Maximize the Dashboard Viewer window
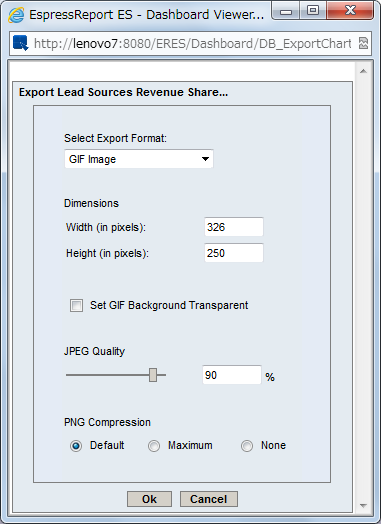The width and height of the screenshot is (381, 524). 313,11
